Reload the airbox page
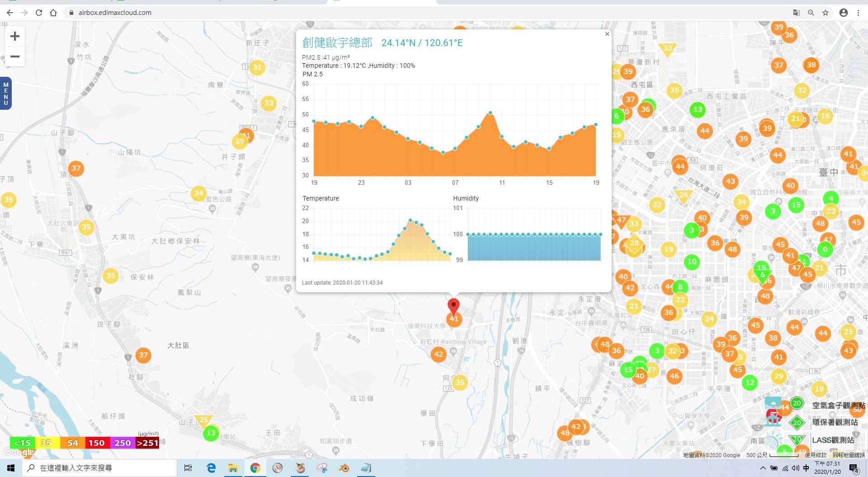The height and width of the screenshot is (477, 868). click(x=39, y=13)
